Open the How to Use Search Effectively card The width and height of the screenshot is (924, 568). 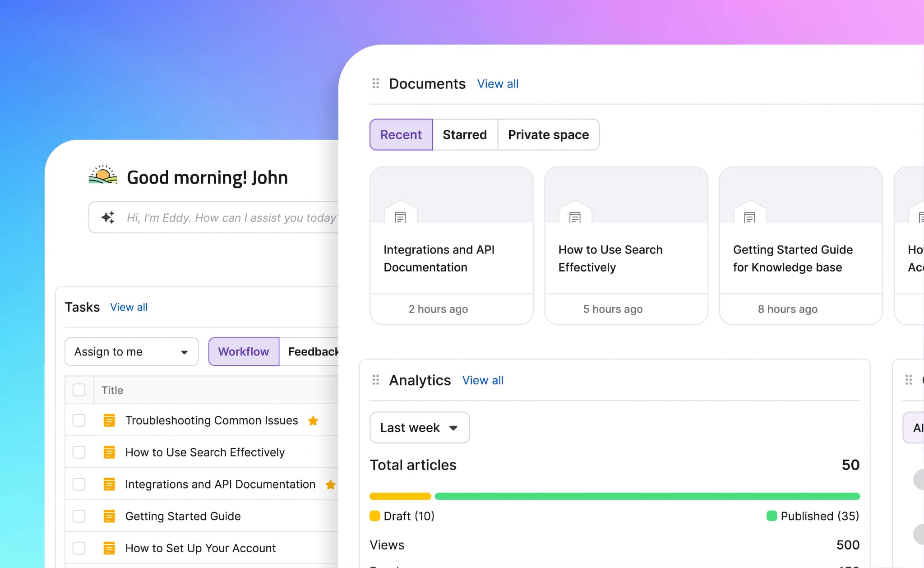[626, 245]
